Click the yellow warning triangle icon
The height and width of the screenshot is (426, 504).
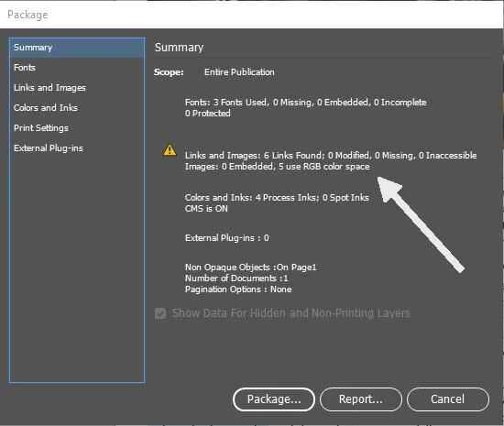[x=170, y=150]
